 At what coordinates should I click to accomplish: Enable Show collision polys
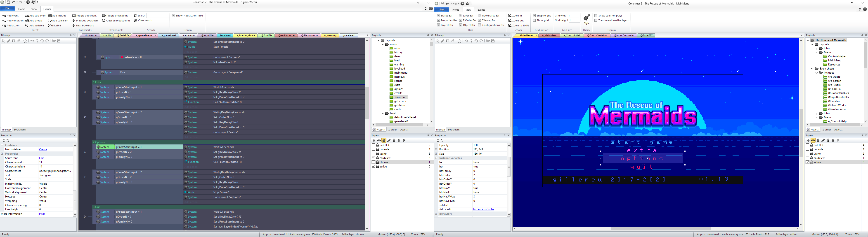click(596, 16)
